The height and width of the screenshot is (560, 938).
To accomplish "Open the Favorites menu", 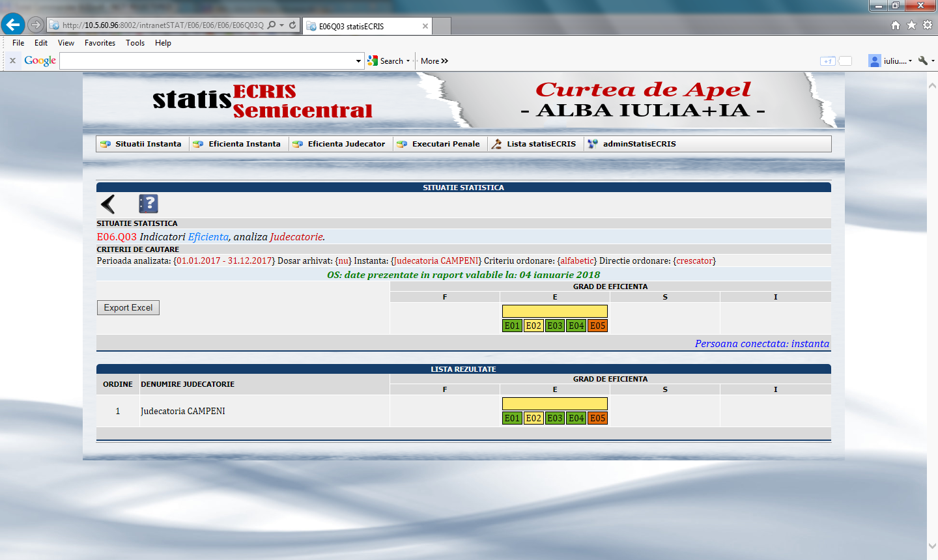I will point(100,43).
